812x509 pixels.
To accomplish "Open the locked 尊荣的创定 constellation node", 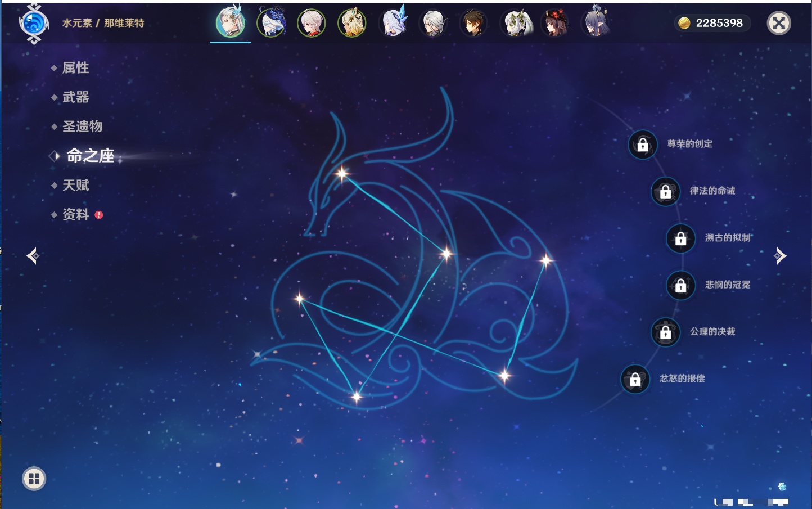I will 643,145.
